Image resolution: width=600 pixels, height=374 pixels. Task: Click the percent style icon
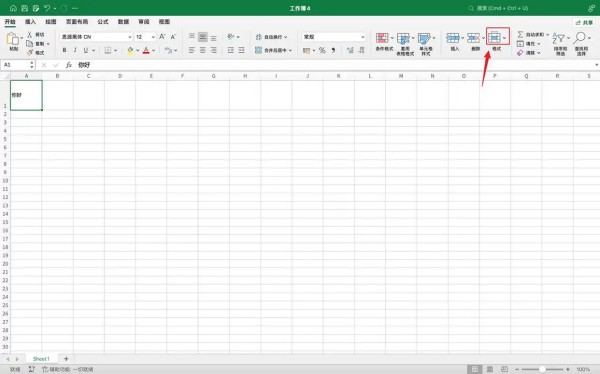322,50
